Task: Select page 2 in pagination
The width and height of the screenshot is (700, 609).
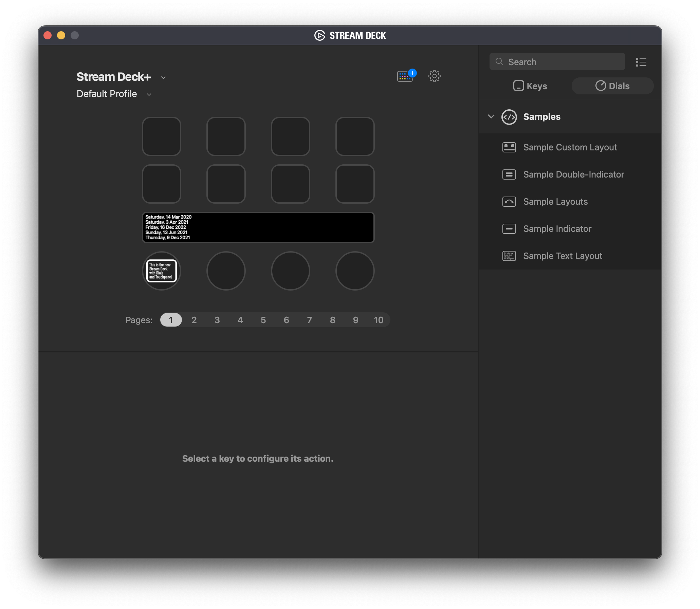Action: point(194,320)
